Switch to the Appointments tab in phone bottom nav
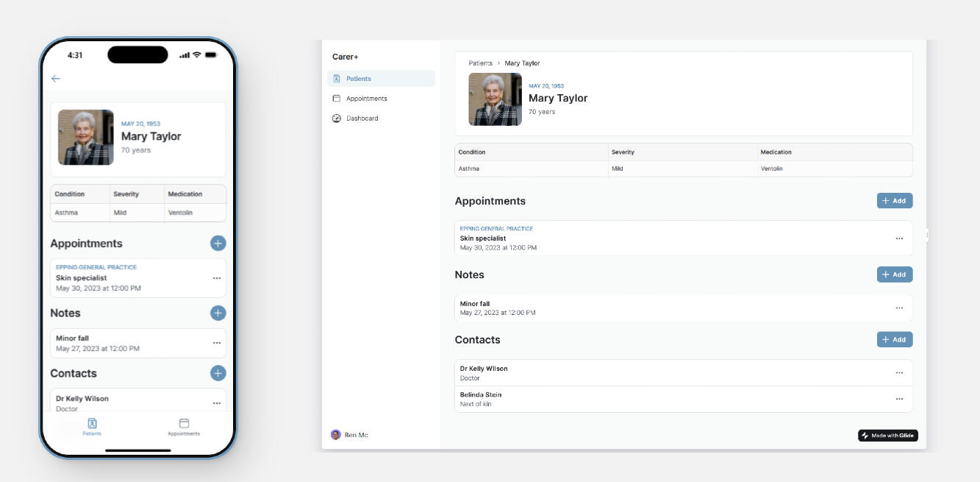980x482 pixels. 185,428
